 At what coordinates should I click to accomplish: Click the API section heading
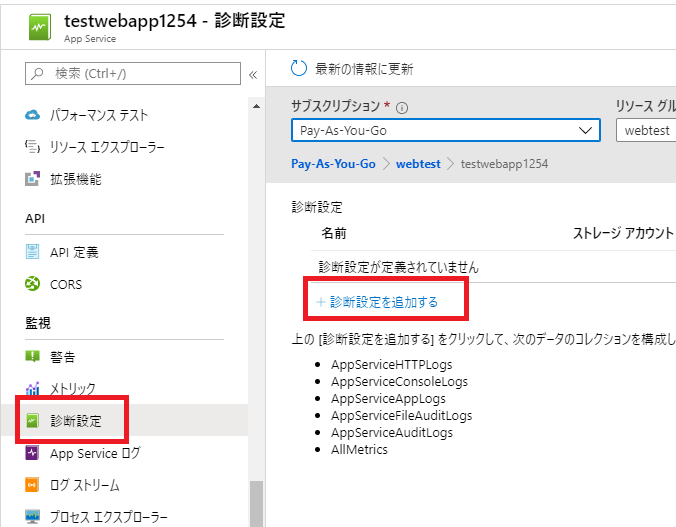[35, 219]
